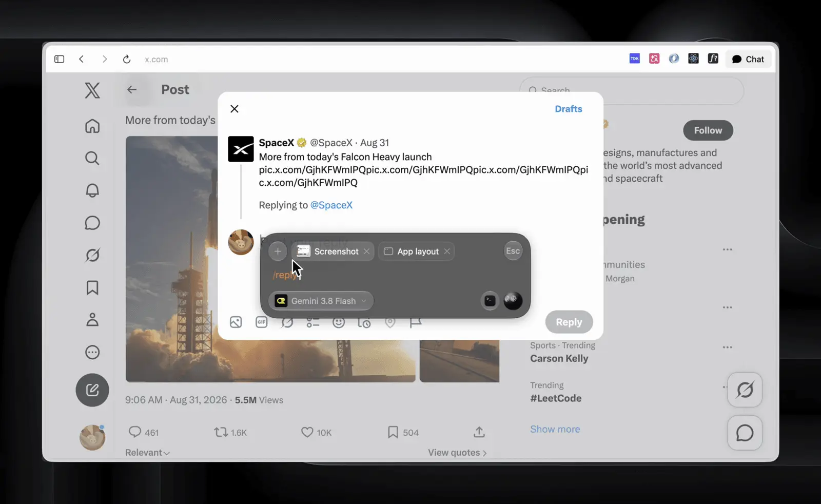This screenshot has height=504, width=821.
Task: Open the blue ring extension icon
Action: pos(674,59)
